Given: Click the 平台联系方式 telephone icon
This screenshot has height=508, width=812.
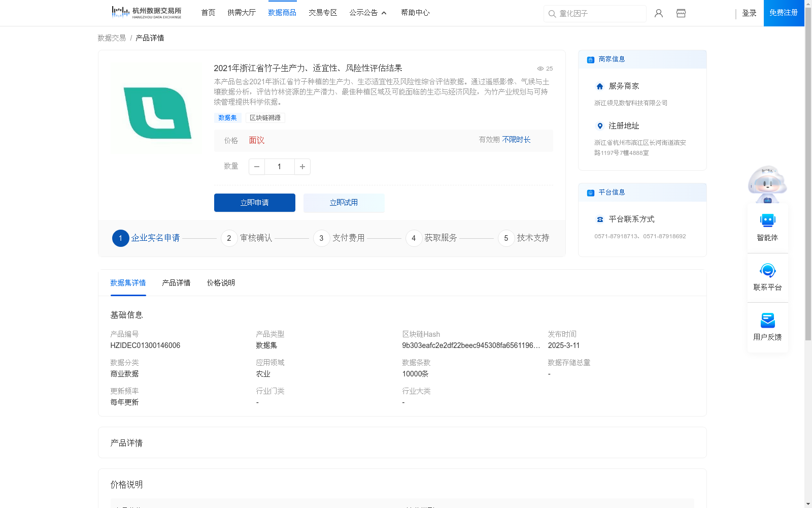Looking at the screenshot, I should 600,219.
